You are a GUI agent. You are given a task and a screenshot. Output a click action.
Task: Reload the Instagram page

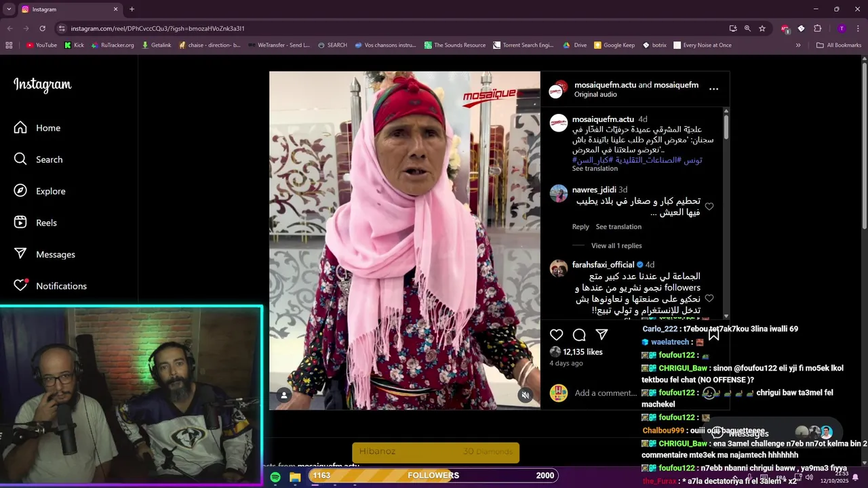coord(42,28)
